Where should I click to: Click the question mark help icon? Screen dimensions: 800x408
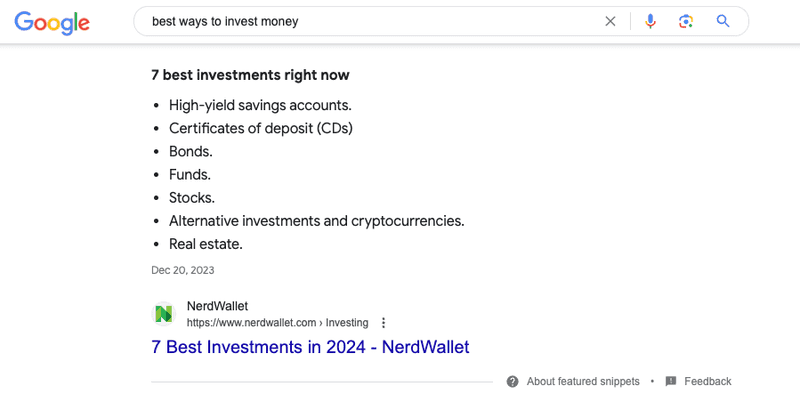(513, 381)
